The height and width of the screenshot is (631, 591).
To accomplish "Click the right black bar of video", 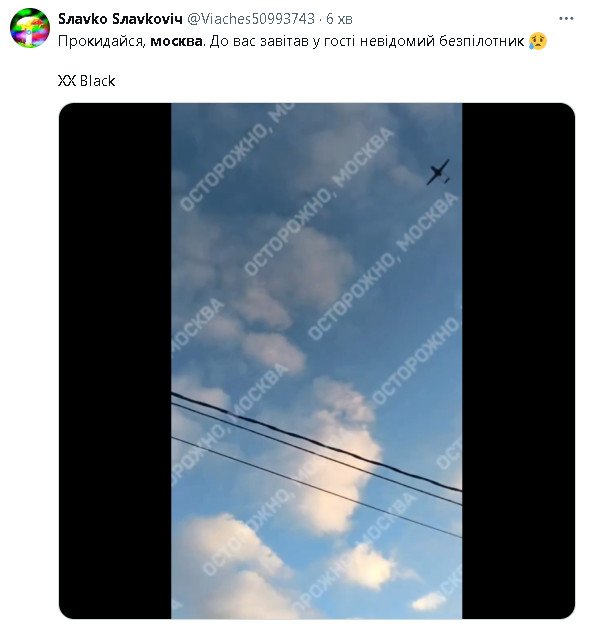I will tap(518, 361).
